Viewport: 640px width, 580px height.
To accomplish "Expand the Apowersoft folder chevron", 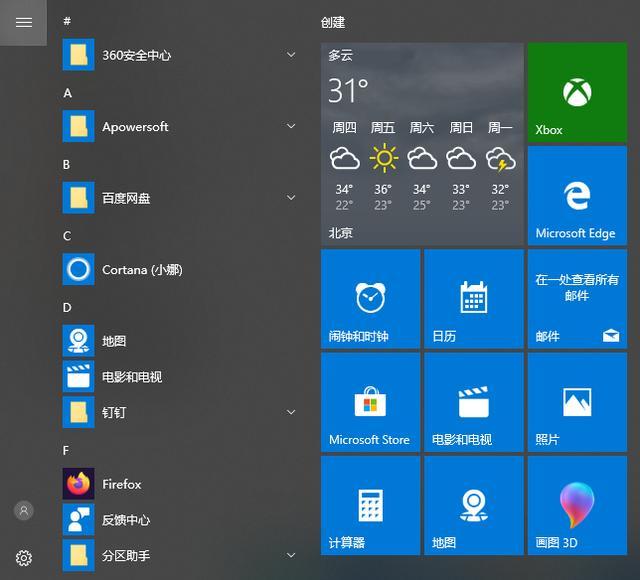I will pos(291,126).
